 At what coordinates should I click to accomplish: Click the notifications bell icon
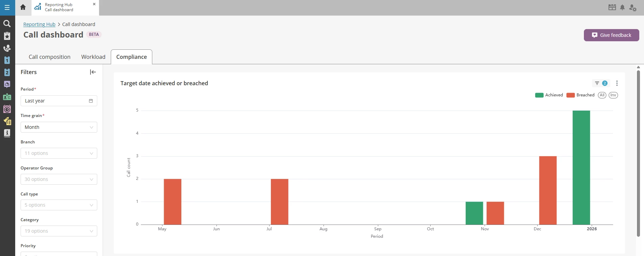622,7
